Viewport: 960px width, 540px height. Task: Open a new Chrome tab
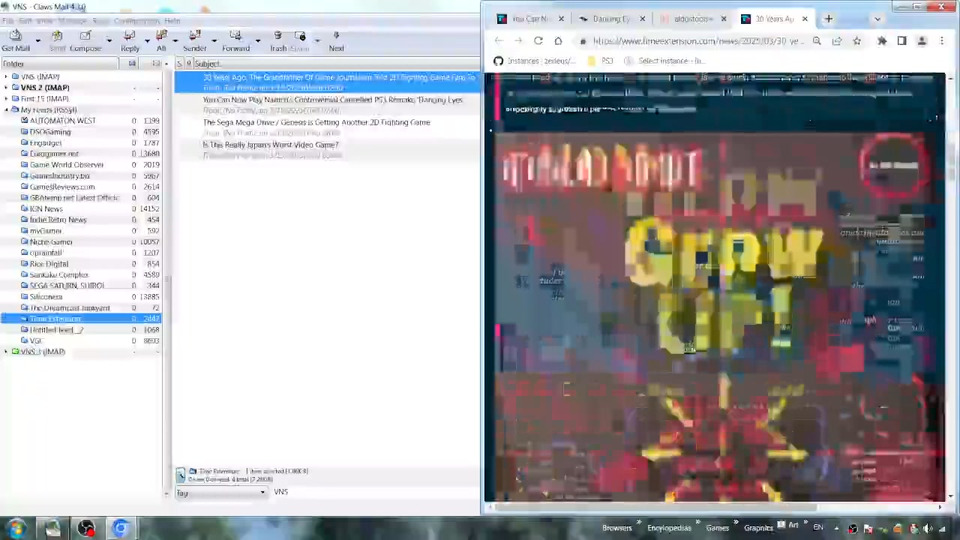(828, 19)
